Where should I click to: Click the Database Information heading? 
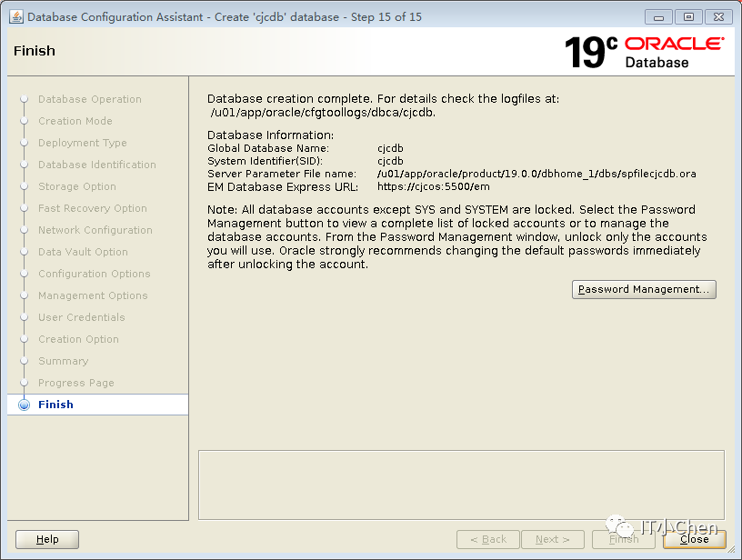271,135
